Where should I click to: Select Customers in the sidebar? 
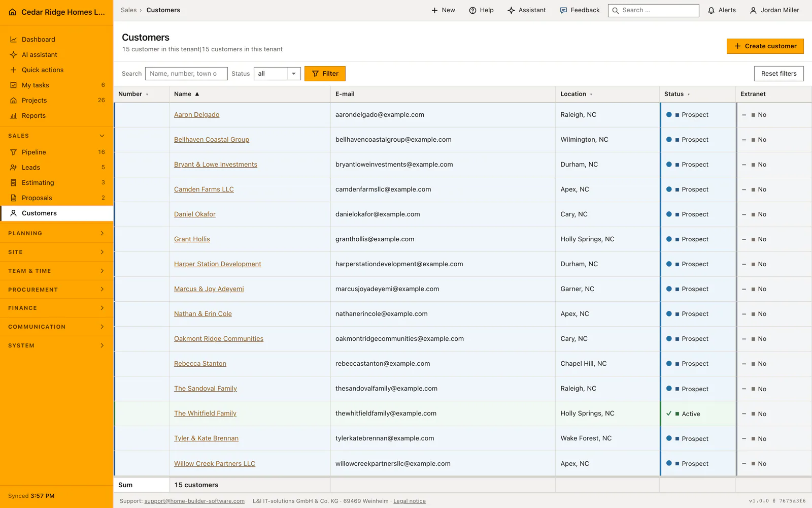(56, 213)
